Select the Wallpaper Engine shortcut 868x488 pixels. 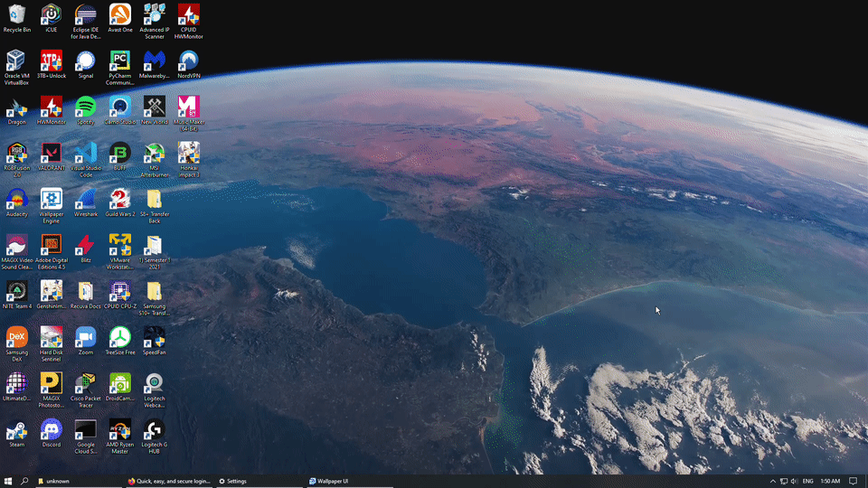[x=52, y=199]
